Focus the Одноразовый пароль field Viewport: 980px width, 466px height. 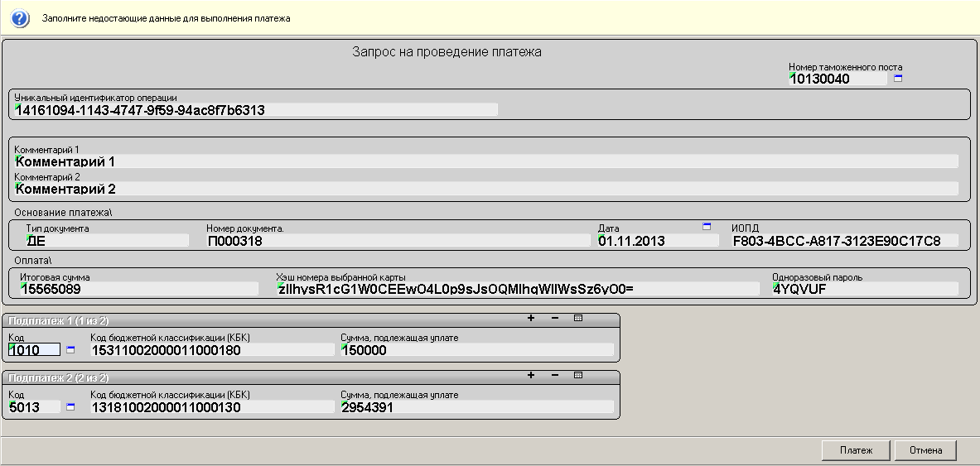coord(864,289)
